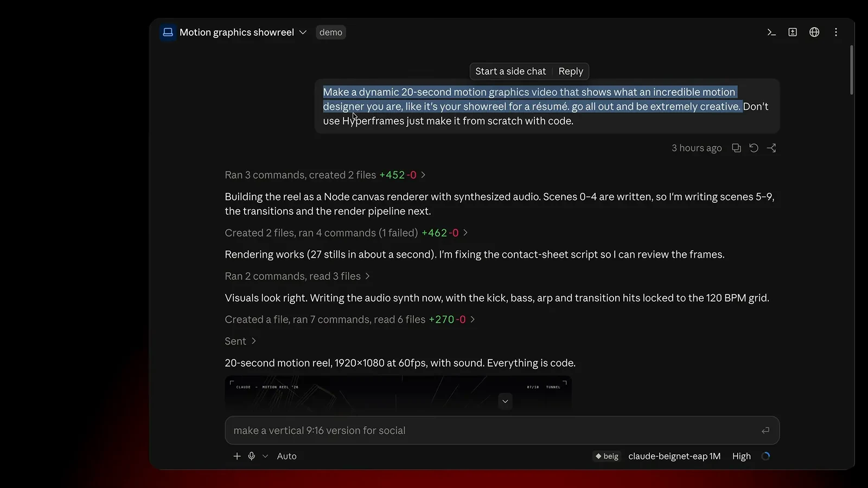Image resolution: width=868 pixels, height=488 pixels.
Task: Click the highlighted user prompt text
Action: point(532,100)
